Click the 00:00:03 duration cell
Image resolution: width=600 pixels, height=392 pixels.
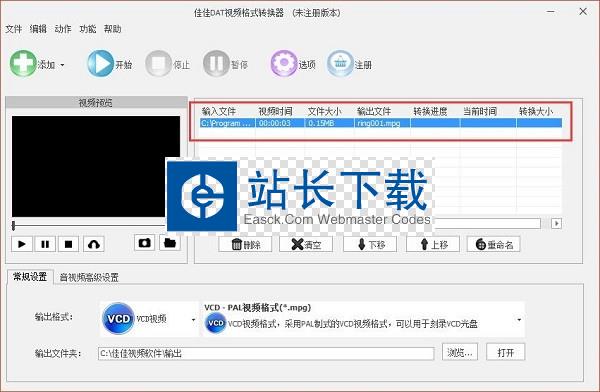[280, 123]
